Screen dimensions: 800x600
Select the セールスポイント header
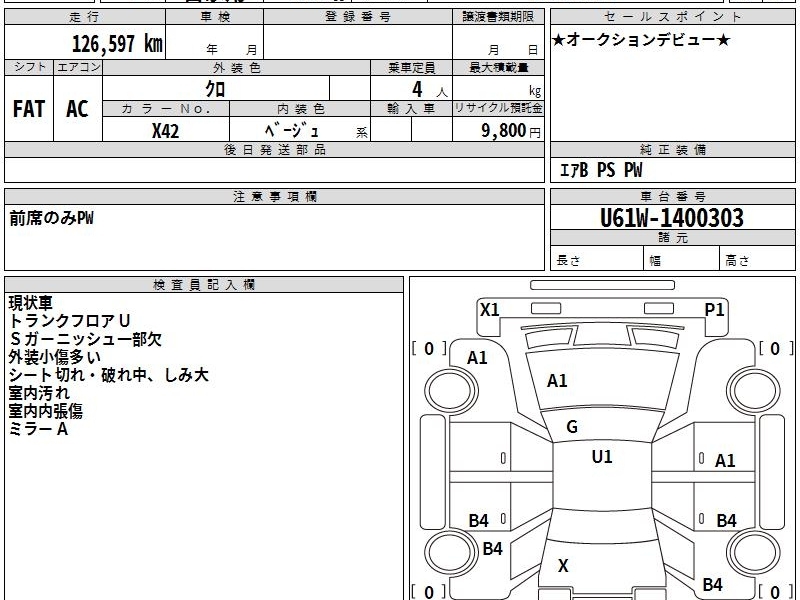coord(672,17)
